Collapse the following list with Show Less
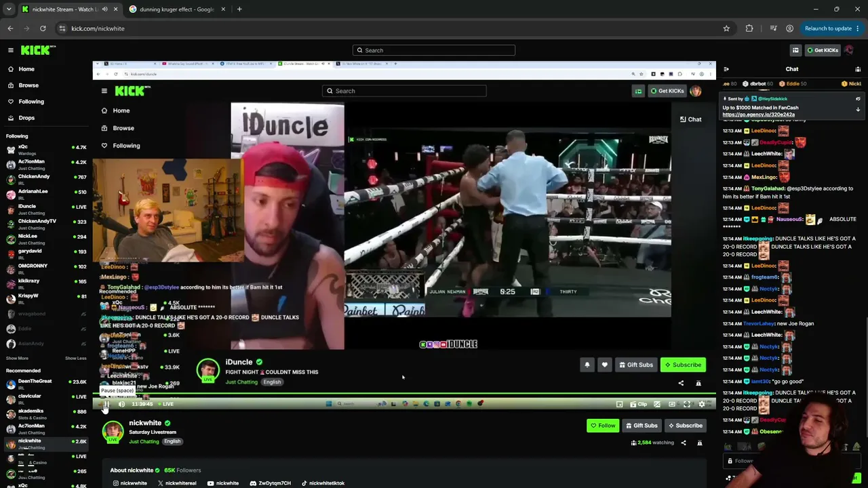 coord(76,359)
